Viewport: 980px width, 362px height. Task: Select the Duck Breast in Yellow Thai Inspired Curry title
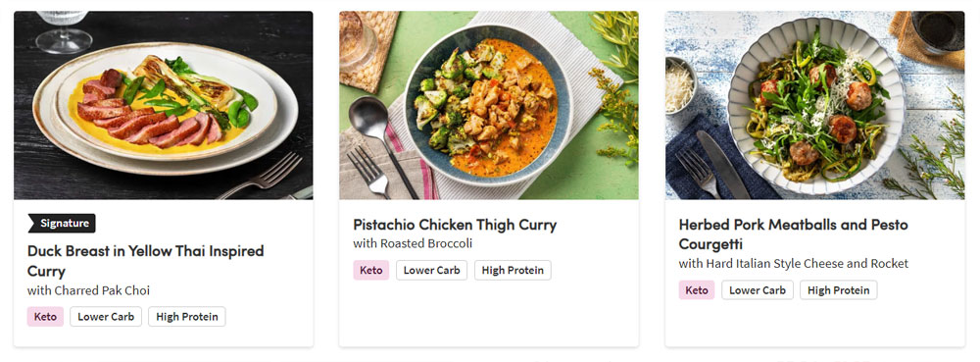[x=146, y=261]
